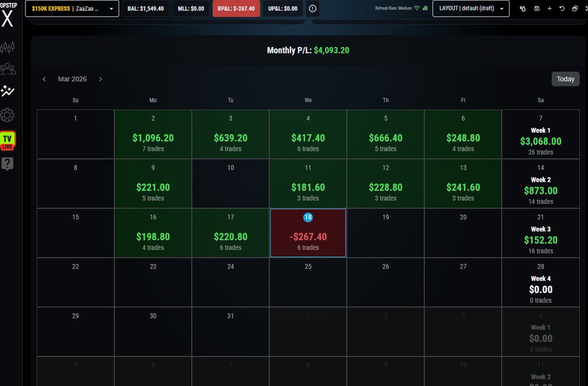
Task: Open the settings gear in the sidebar
Action: pyautogui.click(x=7, y=115)
